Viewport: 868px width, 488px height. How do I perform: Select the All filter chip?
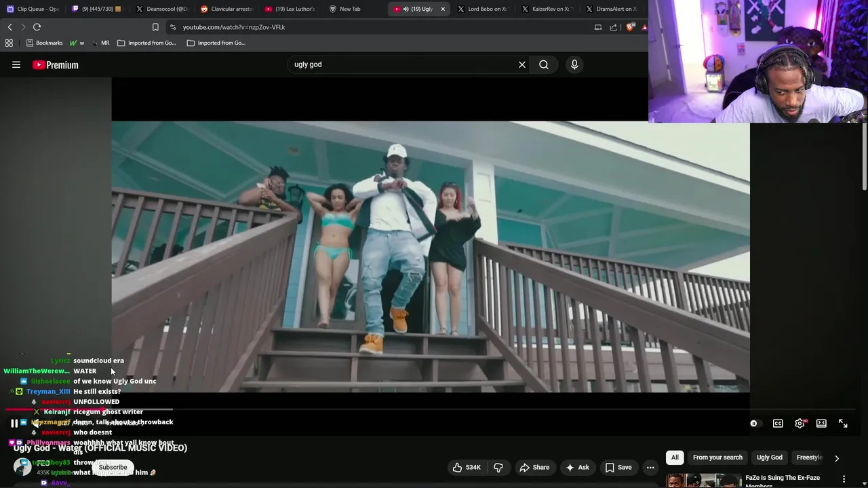[x=675, y=457]
